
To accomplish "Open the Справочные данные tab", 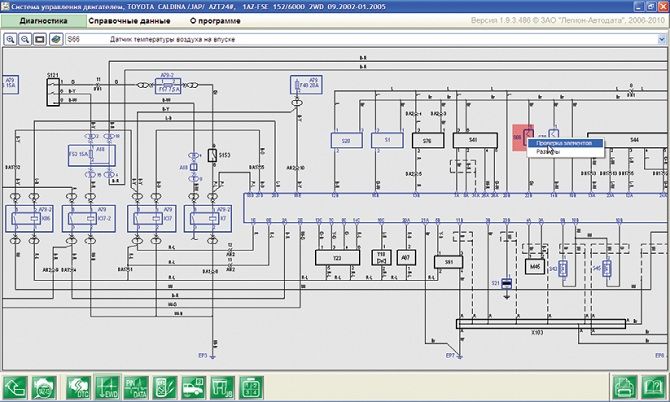I will (x=129, y=21).
